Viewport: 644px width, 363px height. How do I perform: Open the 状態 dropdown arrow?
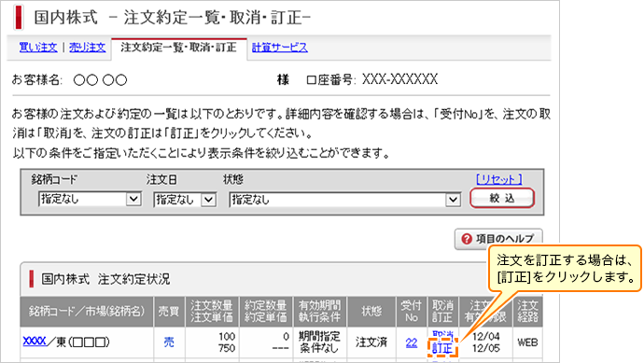point(453,200)
